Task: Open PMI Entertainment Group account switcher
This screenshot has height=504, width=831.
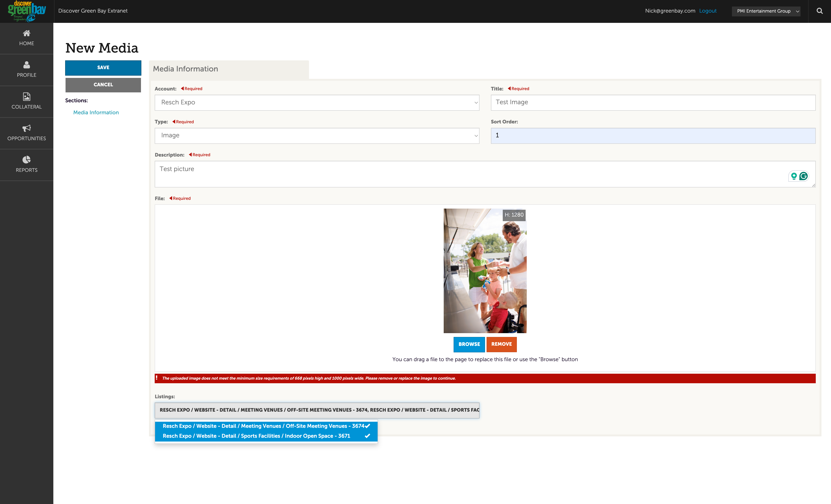Action: tap(766, 11)
